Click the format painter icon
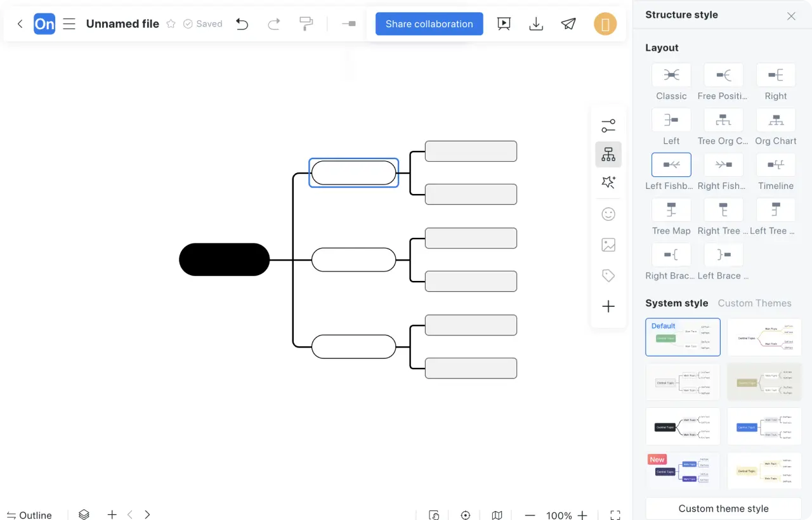The image size is (812, 520). click(306, 24)
